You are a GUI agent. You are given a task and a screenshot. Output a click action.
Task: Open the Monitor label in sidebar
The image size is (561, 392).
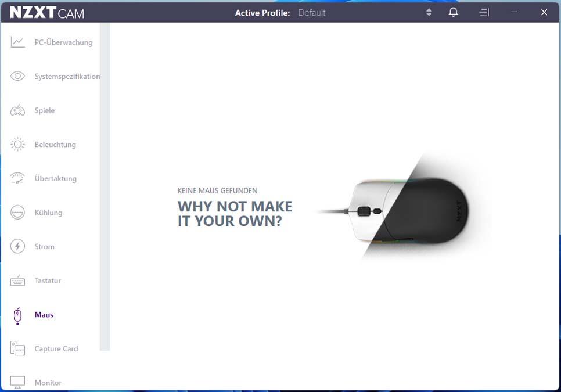point(48,383)
